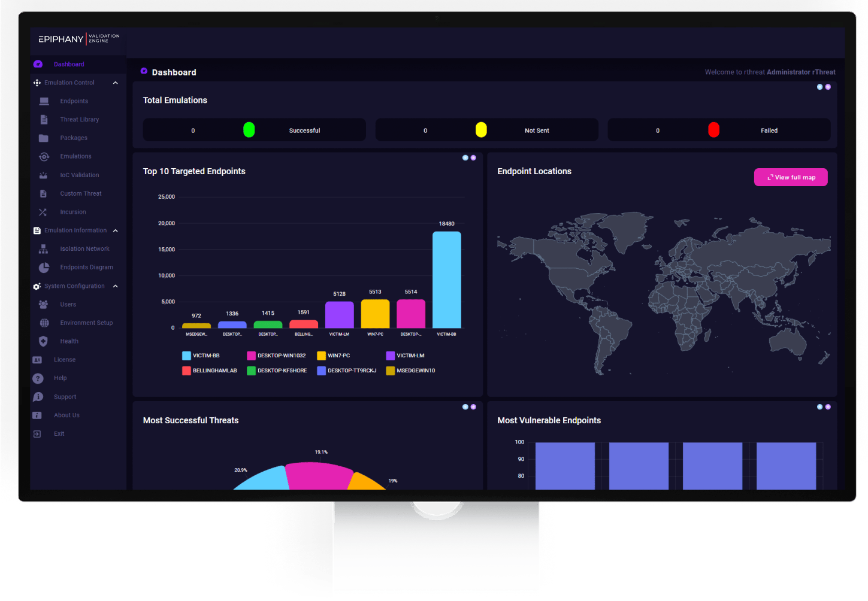Click the blue dot in Total Emulations panel
The image size is (868, 601).
(819, 87)
